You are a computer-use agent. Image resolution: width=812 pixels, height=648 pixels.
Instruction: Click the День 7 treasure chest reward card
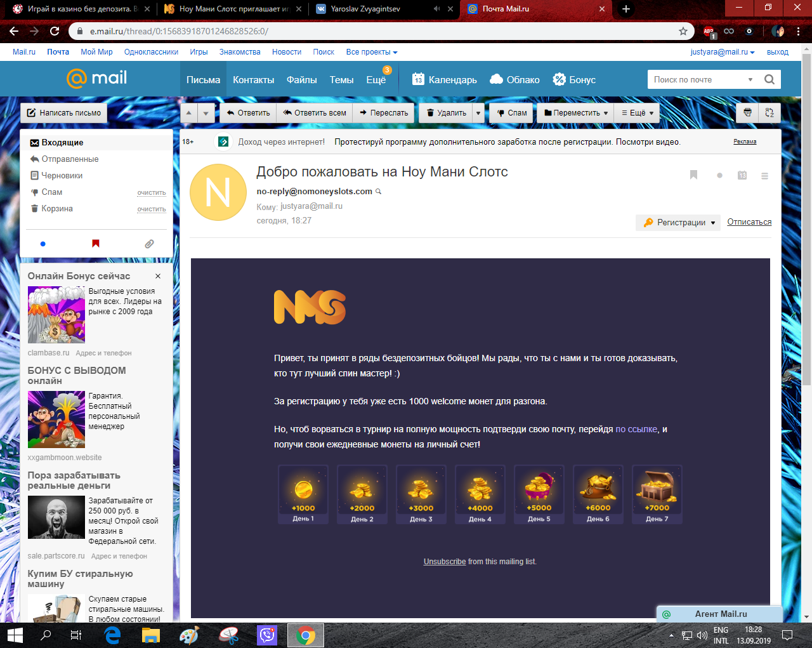point(657,494)
